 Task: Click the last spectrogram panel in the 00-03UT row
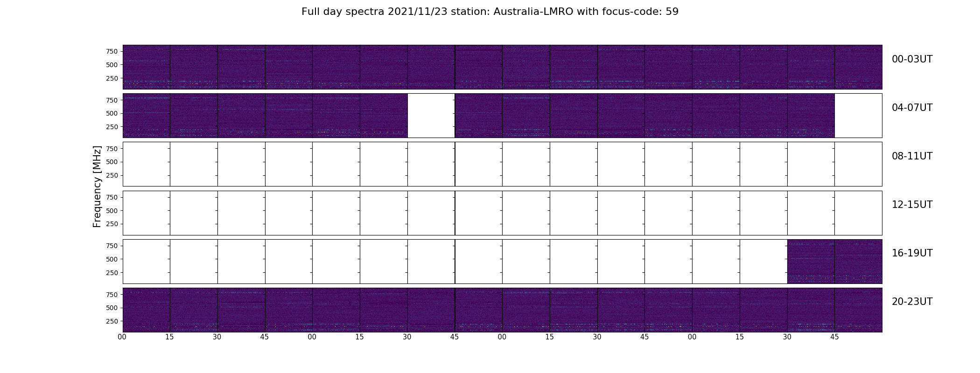tap(858, 67)
